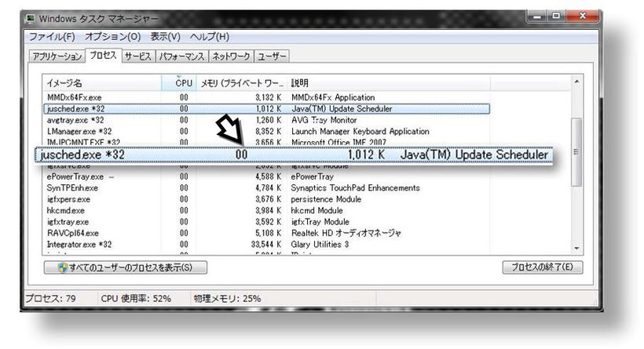
Task: Click the 8,352 K memory value
Action: [268, 131]
